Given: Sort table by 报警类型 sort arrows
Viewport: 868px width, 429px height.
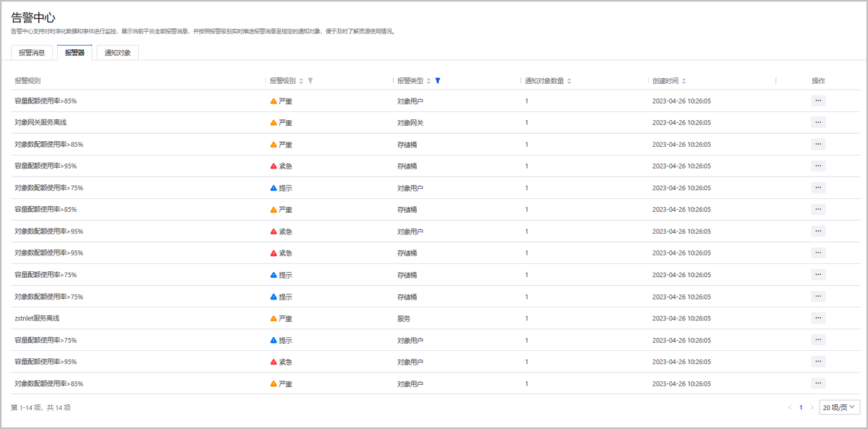Looking at the screenshot, I should pyautogui.click(x=429, y=81).
